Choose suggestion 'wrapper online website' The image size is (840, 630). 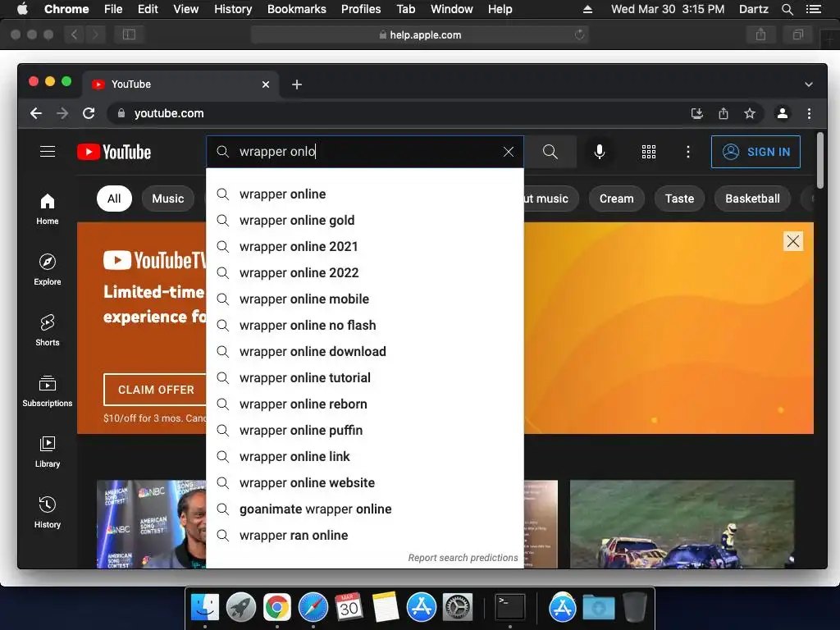click(365, 482)
